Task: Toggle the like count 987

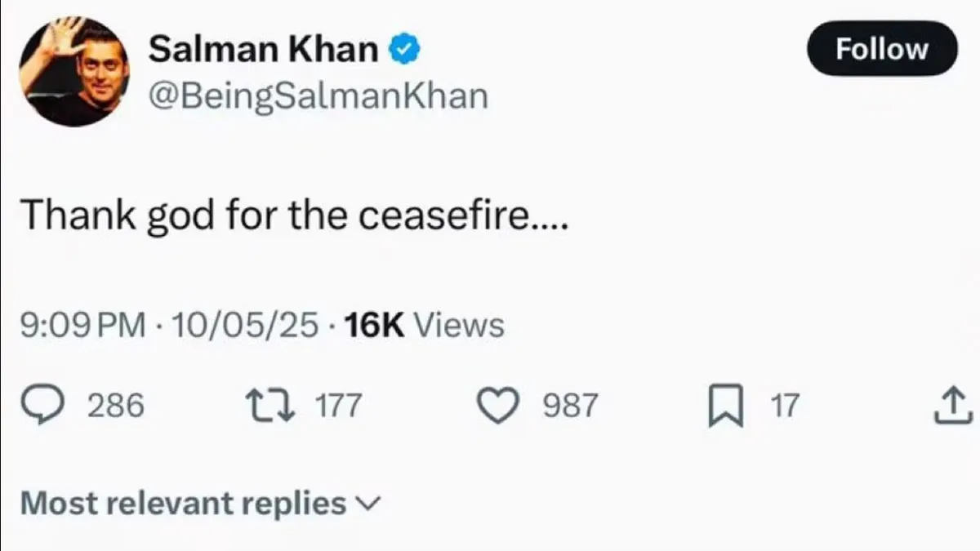Action: tap(570, 403)
